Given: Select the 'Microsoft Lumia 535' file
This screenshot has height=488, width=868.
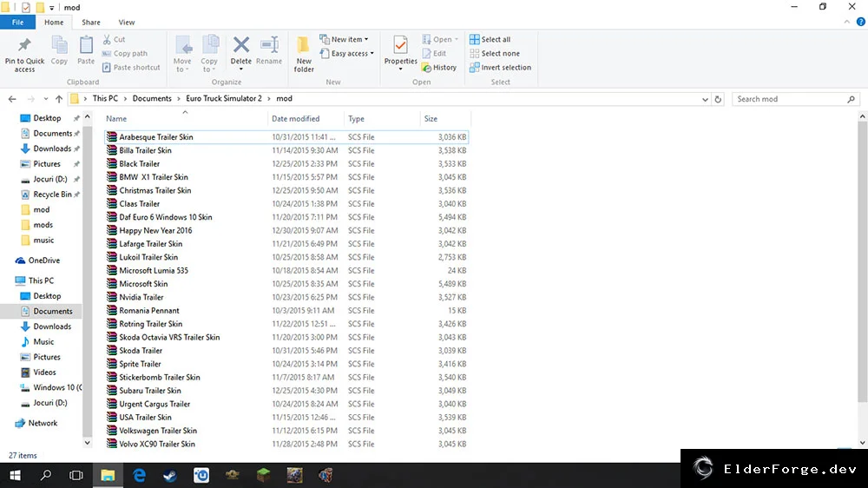Looking at the screenshot, I should 286,270.
